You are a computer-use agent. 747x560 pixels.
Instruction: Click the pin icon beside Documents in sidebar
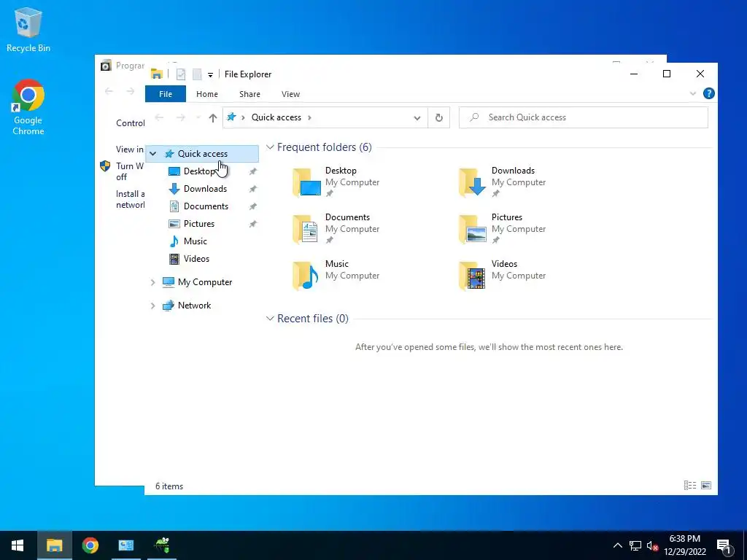253,206
